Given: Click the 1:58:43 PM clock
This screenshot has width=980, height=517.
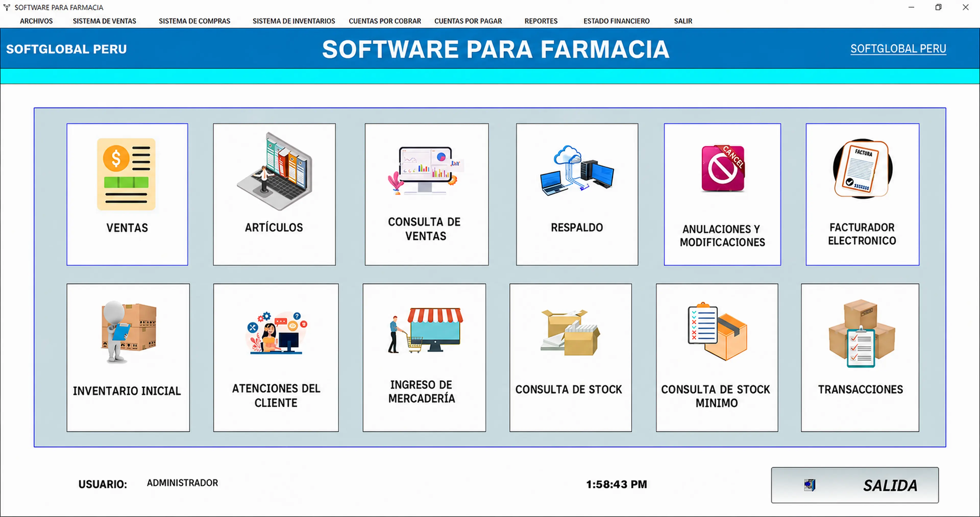Looking at the screenshot, I should pos(616,484).
